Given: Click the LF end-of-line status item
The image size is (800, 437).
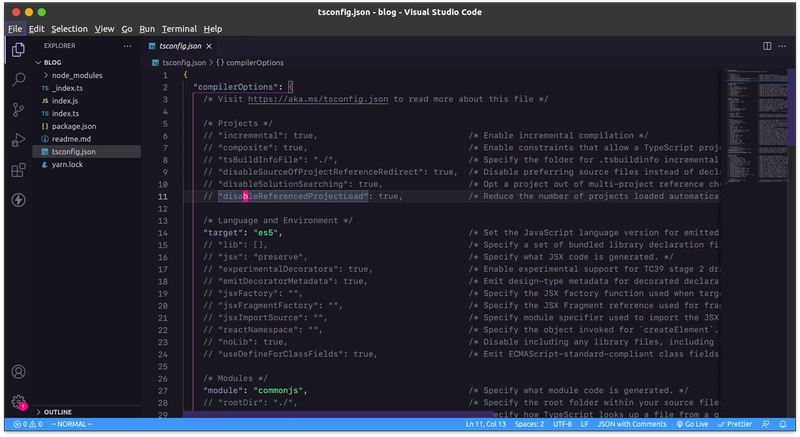Looking at the screenshot, I should [x=585, y=424].
